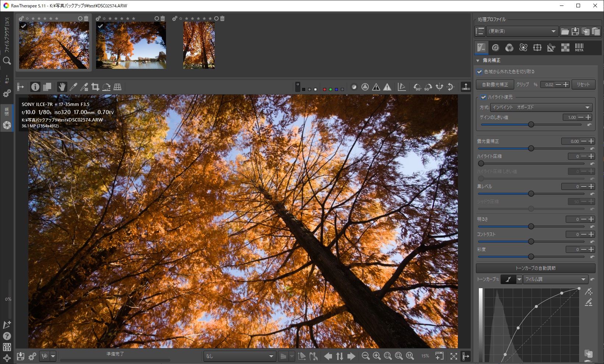Go to the next image arrow
The height and width of the screenshot is (364, 604).
pos(352,356)
